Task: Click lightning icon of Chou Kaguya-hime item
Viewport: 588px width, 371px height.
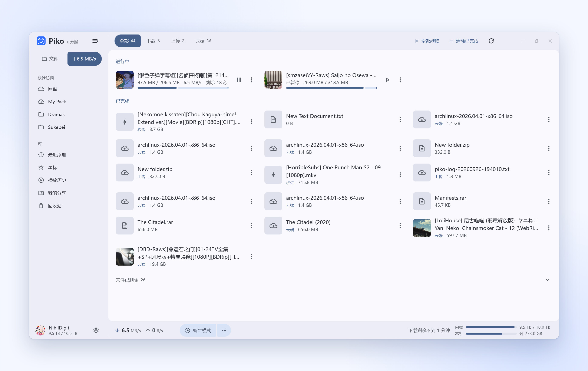Action: 125,122
